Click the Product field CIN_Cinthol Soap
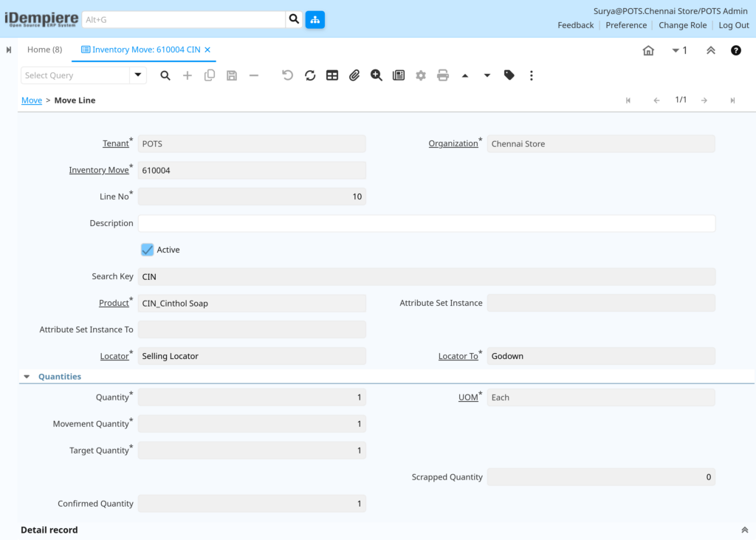756x540 pixels. (x=252, y=303)
